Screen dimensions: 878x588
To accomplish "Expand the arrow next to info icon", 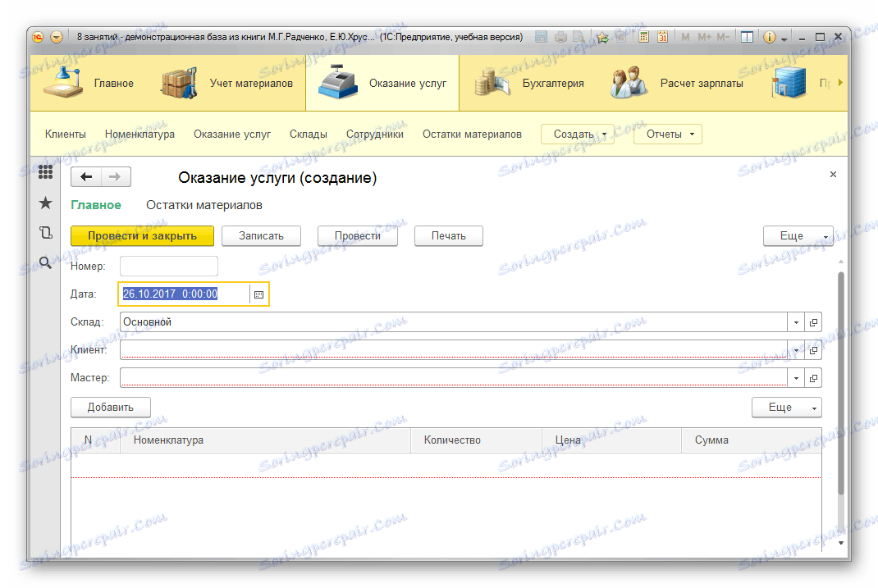I will [784, 39].
